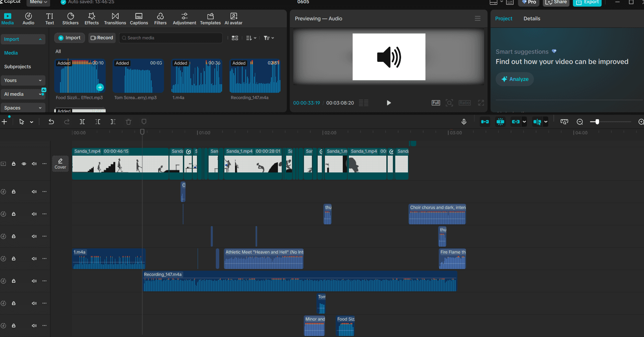
Task: Open the AI avatar panel
Action: point(234,19)
